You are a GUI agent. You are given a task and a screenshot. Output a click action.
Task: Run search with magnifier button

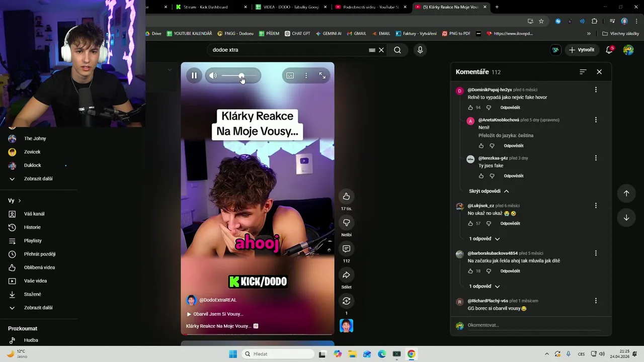397,50
